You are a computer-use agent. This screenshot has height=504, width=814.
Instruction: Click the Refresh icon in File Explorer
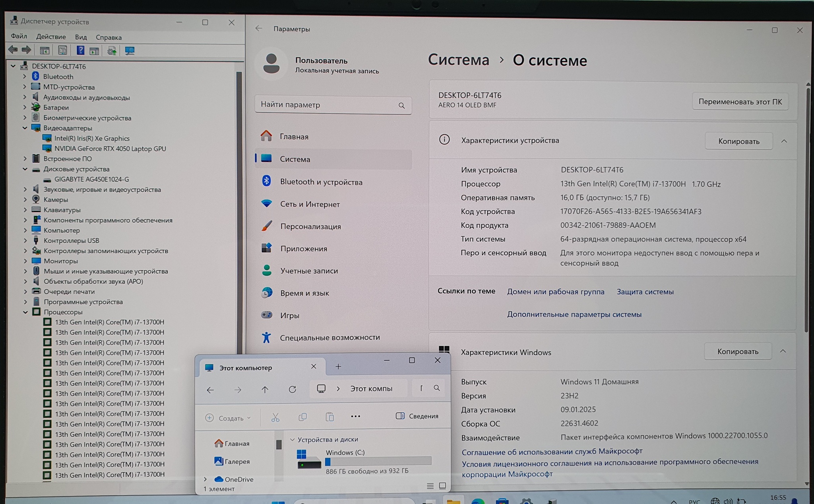point(293,389)
